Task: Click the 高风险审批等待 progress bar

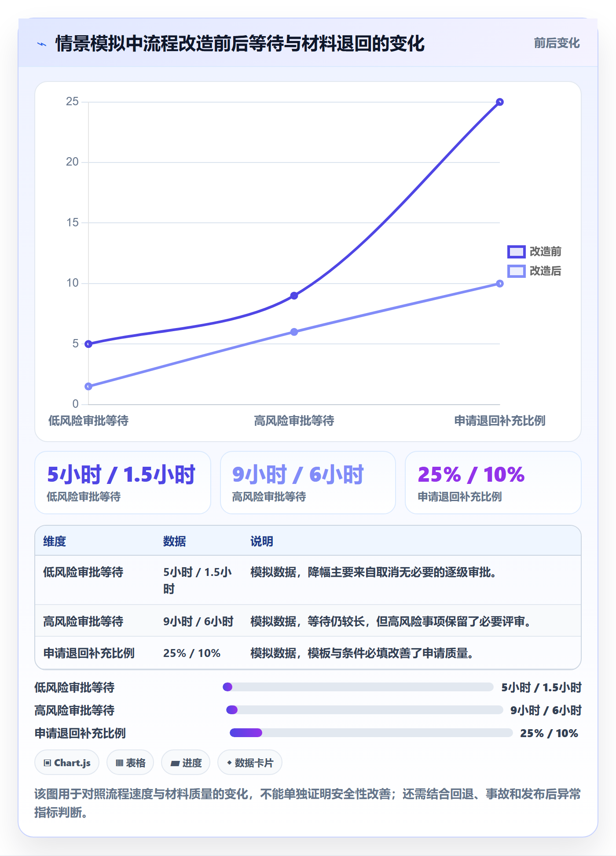Action: [x=365, y=710]
